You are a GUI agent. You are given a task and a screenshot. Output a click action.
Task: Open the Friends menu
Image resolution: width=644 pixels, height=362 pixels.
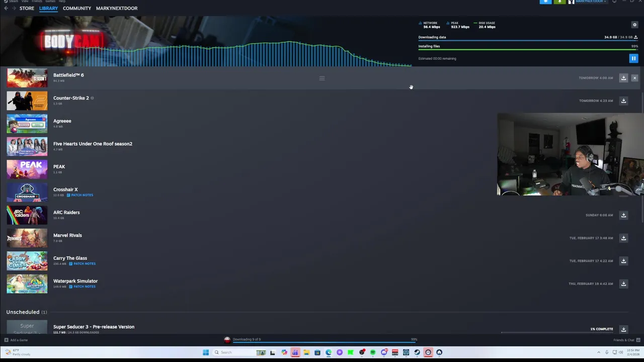coord(37,2)
